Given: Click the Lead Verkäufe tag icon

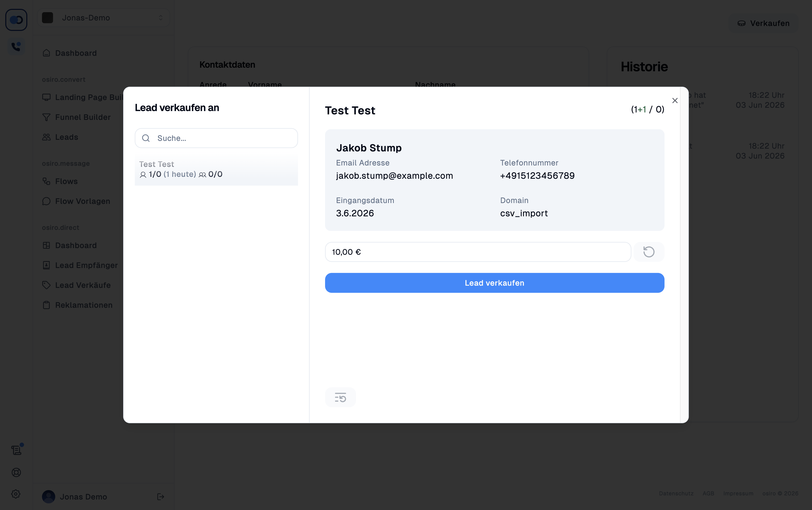Looking at the screenshot, I should 46,285.
